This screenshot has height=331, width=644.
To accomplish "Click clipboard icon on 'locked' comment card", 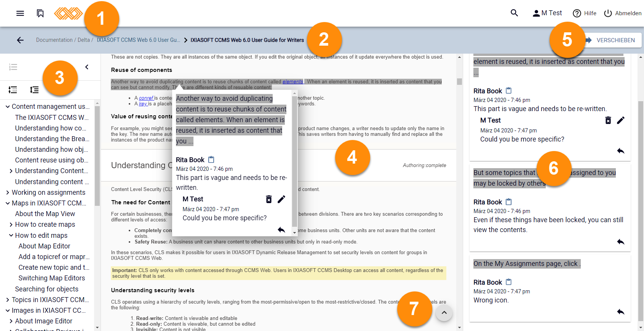I will point(509,202).
